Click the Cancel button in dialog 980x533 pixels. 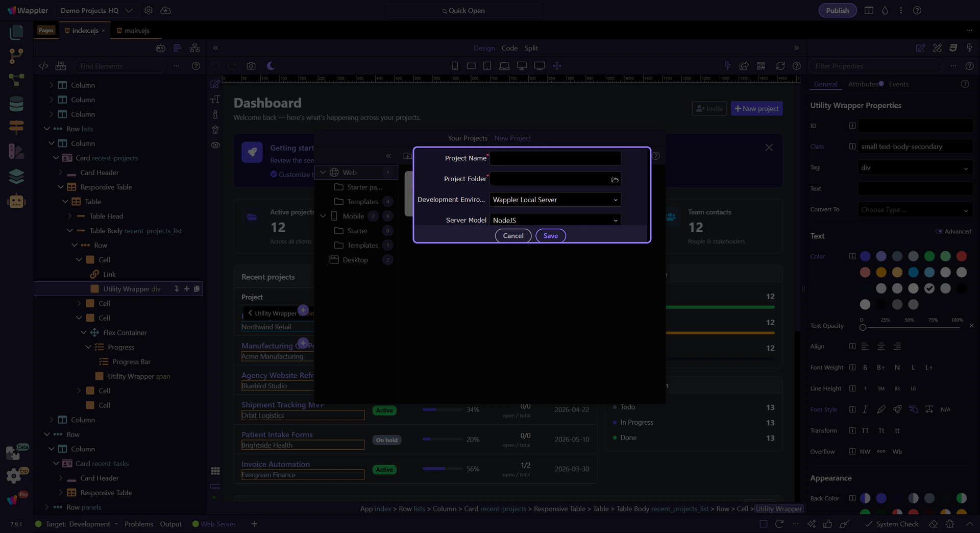point(513,236)
